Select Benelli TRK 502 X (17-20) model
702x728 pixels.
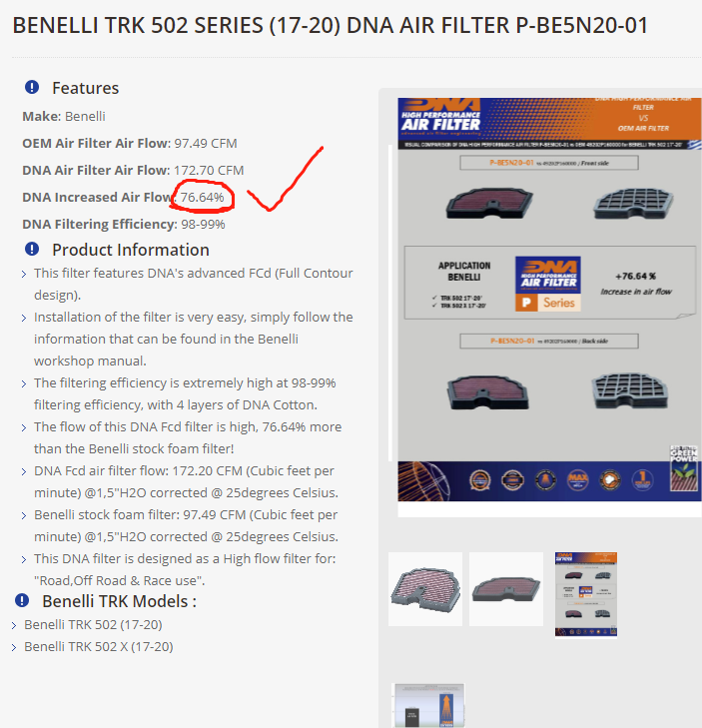click(99, 646)
